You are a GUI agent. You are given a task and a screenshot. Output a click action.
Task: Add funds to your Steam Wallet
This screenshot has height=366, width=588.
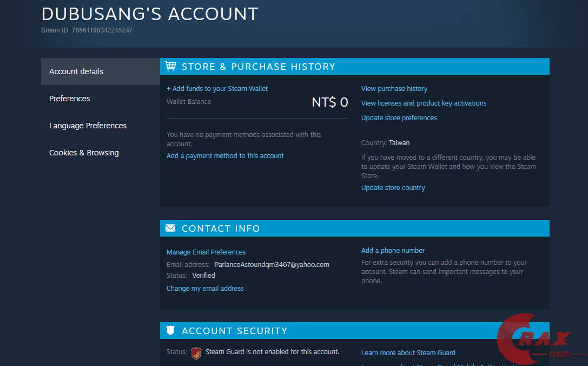coord(217,89)
